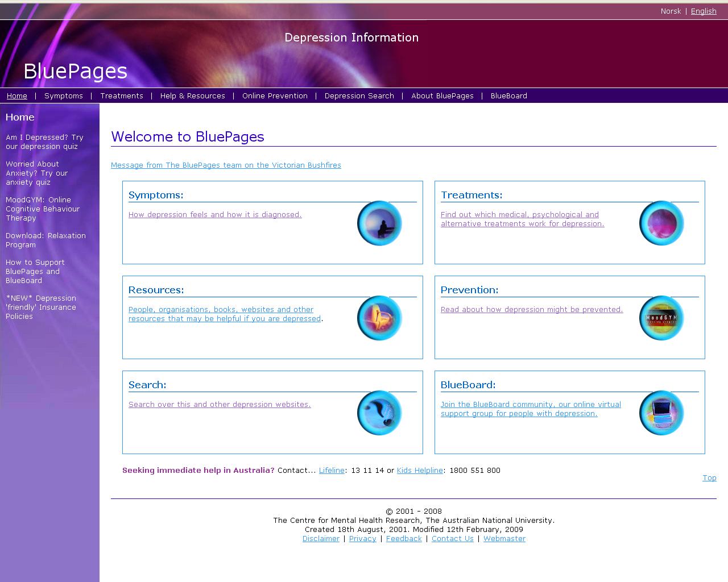
Task: Open the Home navigation item
Action: [17, 96]
